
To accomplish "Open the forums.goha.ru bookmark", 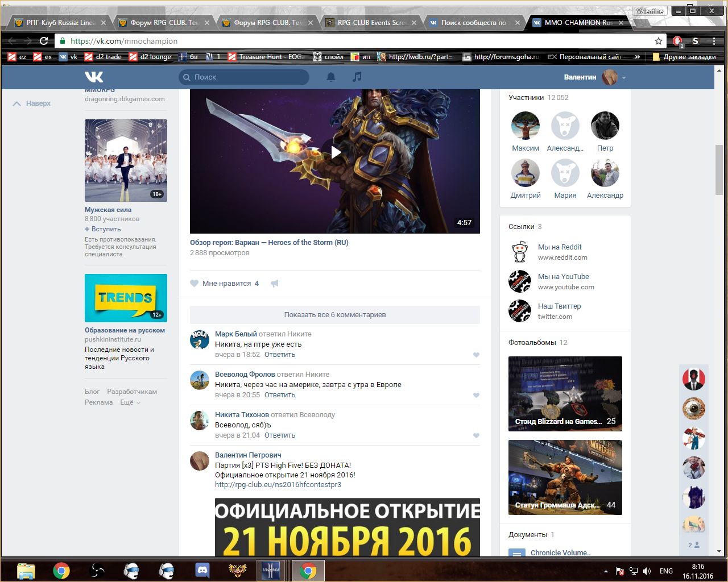I will 501,57.
